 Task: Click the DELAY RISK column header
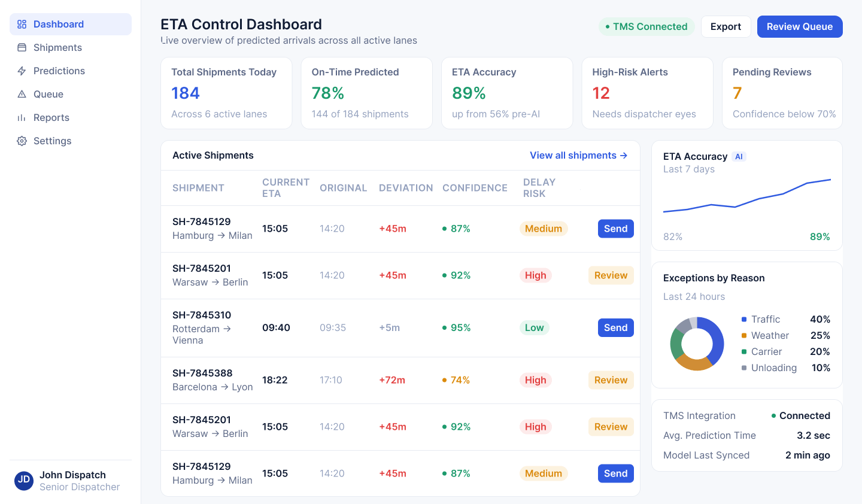pos(539,188)
